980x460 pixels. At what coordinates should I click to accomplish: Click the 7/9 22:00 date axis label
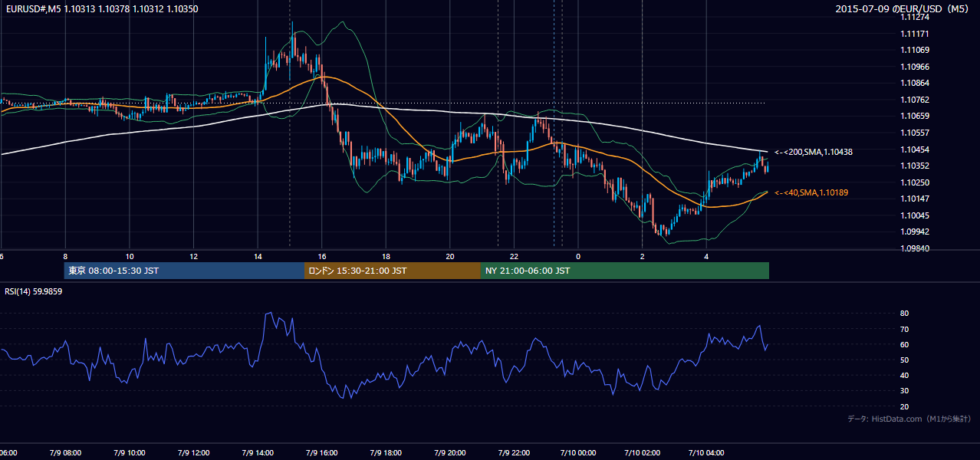click(x=515, y=452)
